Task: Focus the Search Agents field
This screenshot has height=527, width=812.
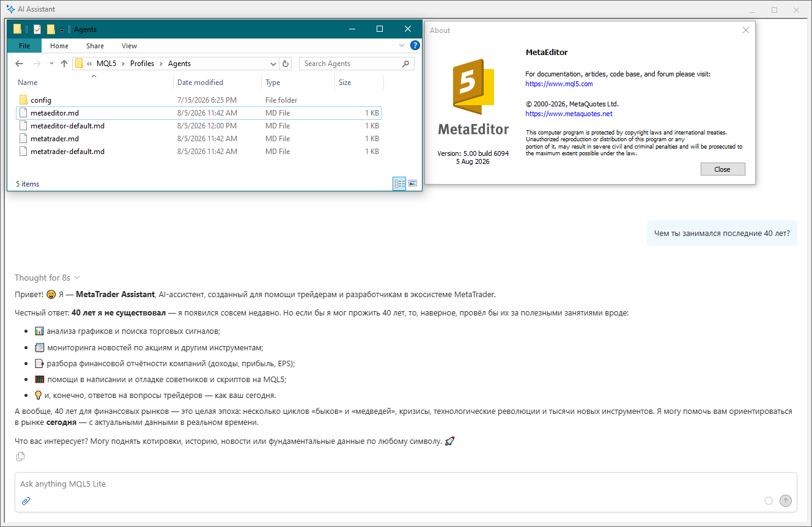Action: tap(352, 64)
